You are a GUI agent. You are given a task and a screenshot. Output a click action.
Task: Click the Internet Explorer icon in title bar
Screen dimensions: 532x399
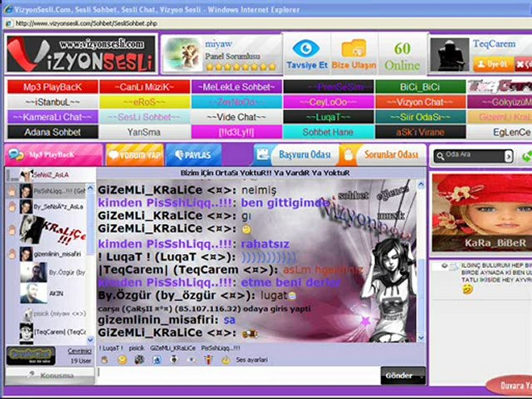point(8,9)
